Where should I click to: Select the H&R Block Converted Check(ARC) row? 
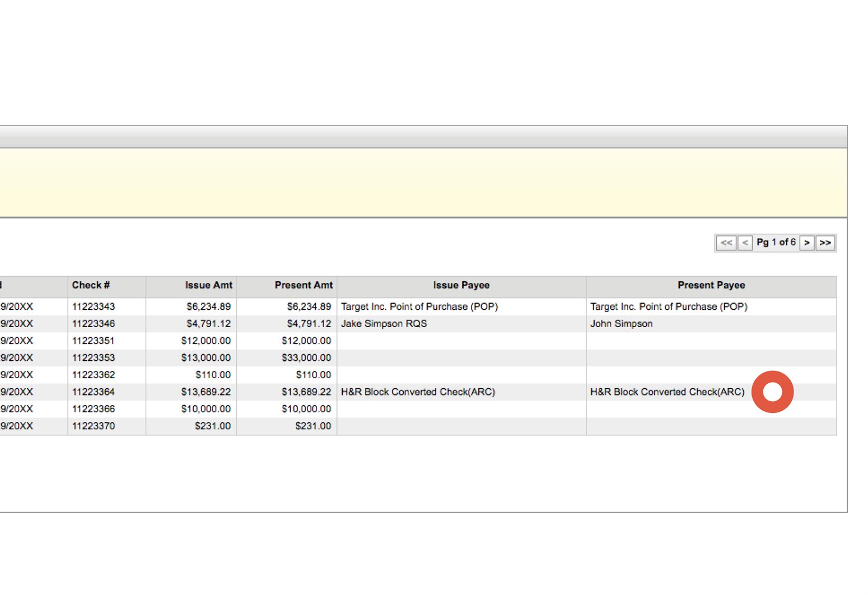click(x=418, y=392)
